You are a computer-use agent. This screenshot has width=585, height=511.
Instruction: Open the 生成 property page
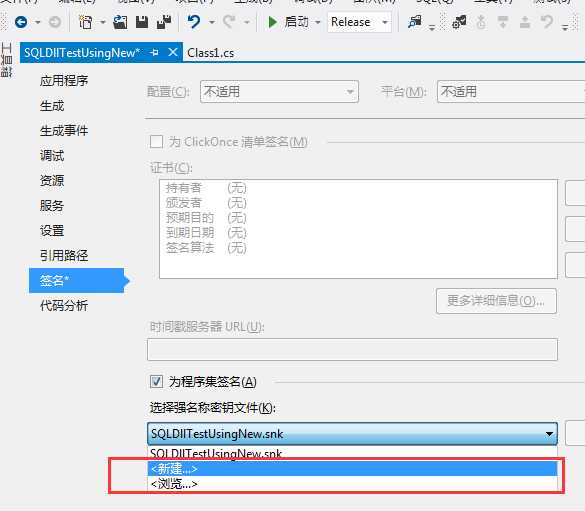[x=52, y=106]
